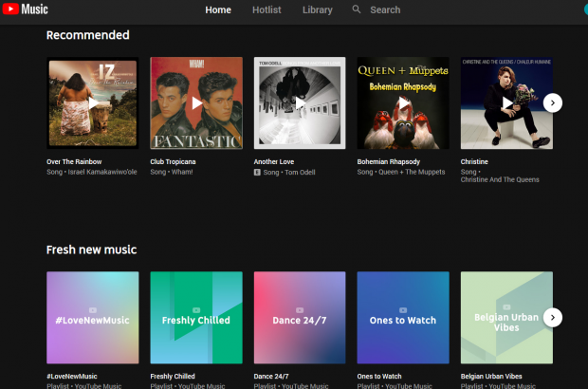Screen dimensions: 588x389
Task: Play Christine from the album cover
Action: coord(506,102)
